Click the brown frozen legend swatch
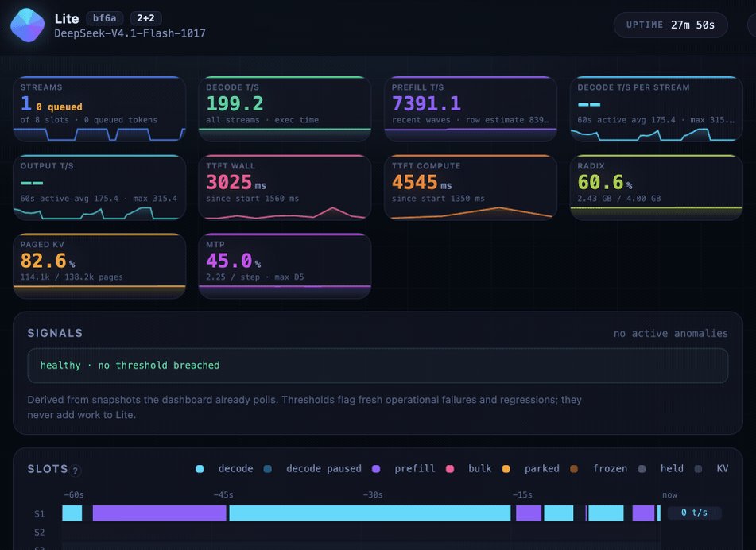The image size is (756, 550). [x=574, y=469]
